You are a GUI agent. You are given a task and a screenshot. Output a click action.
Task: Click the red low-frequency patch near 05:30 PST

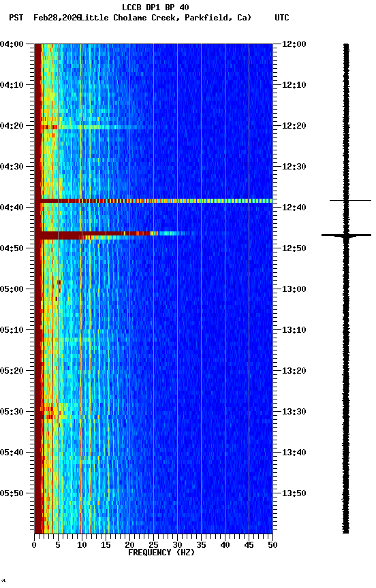pos(49,412)
